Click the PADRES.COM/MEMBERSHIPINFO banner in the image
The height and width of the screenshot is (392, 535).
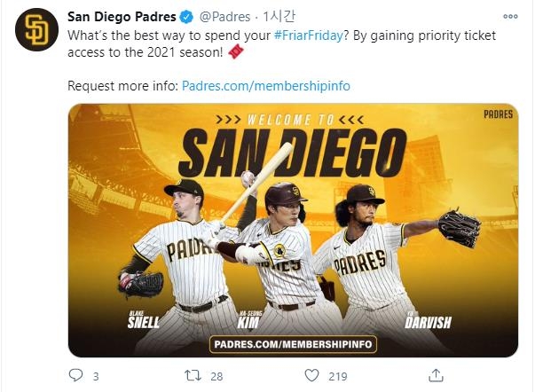tap(293, 342)
